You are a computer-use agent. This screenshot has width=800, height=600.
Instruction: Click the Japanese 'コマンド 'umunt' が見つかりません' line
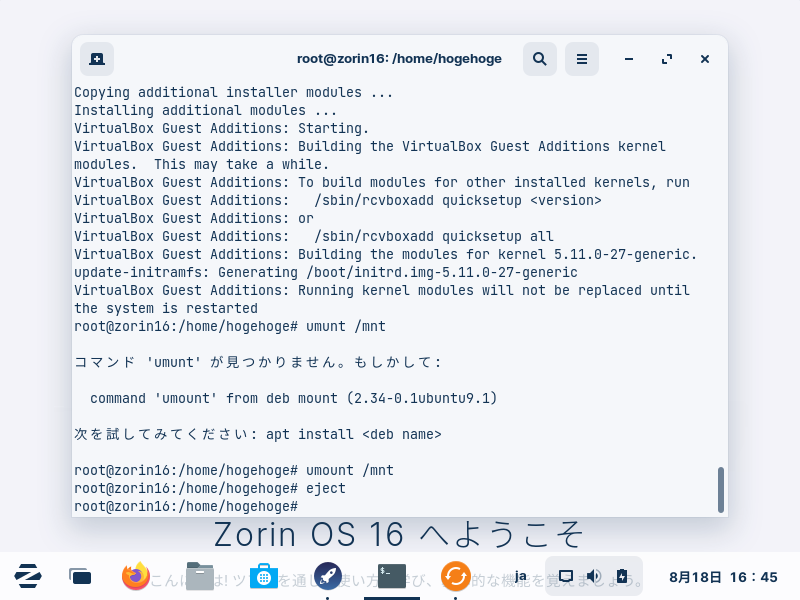tap(258, 362)
